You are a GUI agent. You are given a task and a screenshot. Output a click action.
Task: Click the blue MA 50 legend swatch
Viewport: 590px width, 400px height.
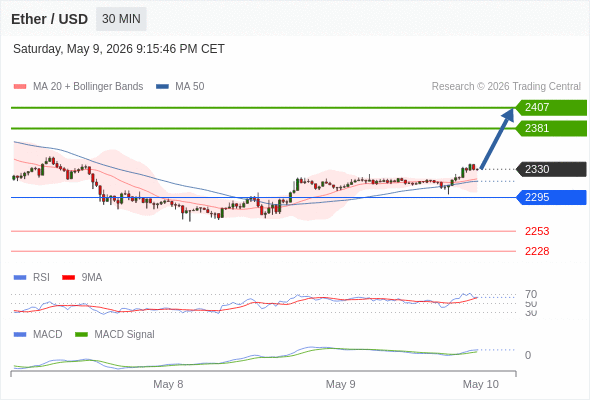(162, 87)
